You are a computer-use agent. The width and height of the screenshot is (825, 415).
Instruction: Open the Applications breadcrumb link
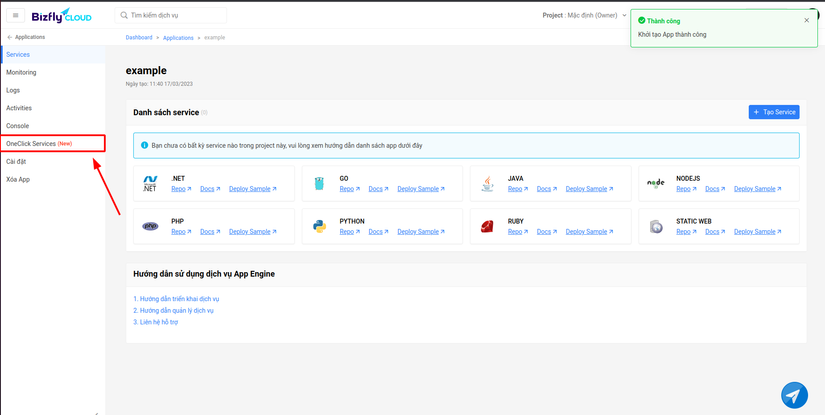[x=178, y=38]
